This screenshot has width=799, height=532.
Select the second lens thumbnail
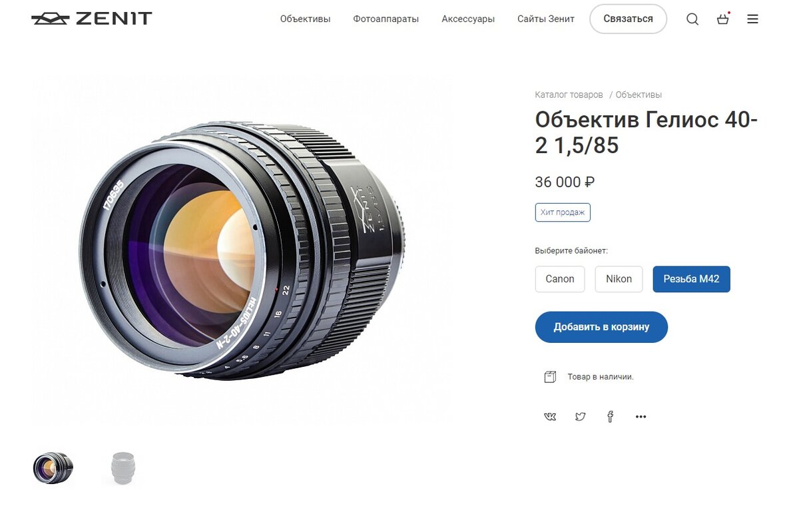122,468
